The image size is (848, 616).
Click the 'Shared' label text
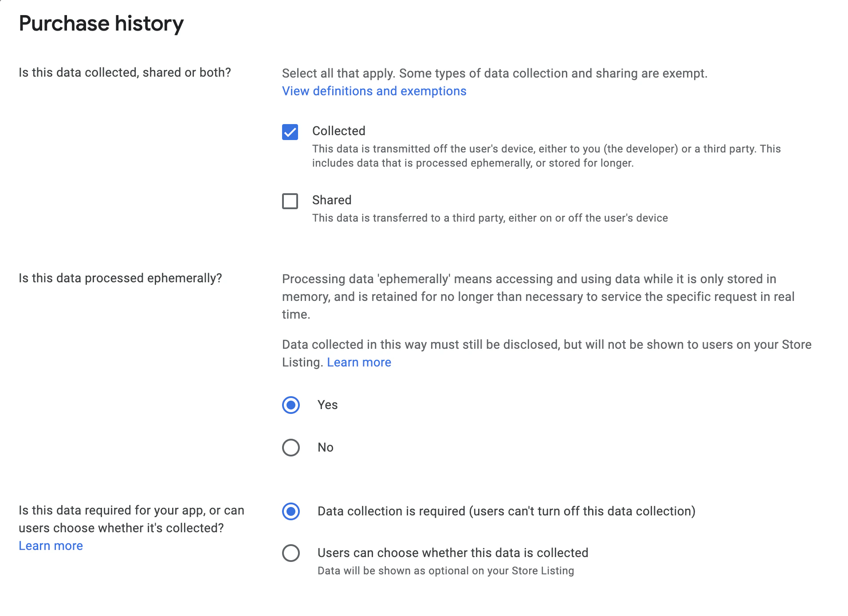click(x=331, y=200)
